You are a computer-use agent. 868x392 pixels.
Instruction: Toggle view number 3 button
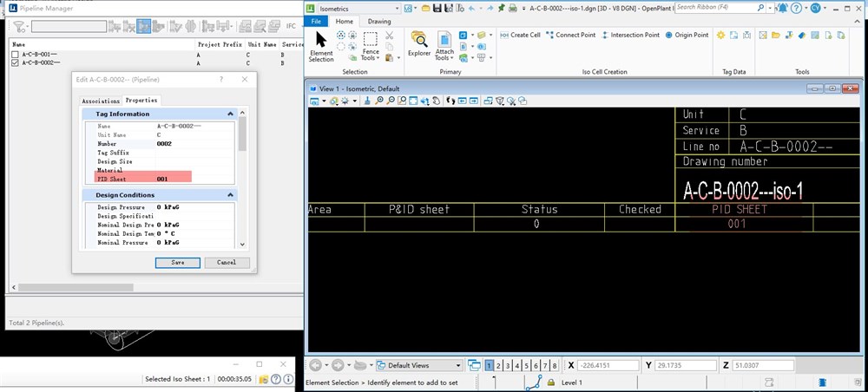click(x=509, y=366)
